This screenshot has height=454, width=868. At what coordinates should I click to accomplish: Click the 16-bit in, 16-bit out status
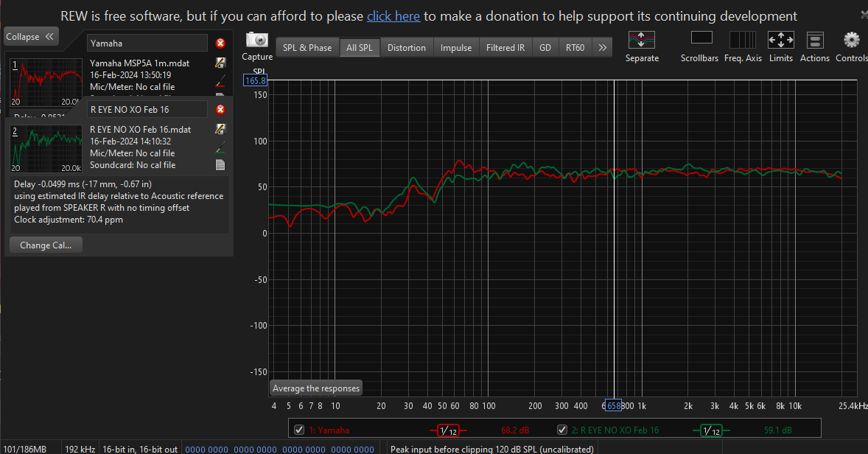coord(140,449)
